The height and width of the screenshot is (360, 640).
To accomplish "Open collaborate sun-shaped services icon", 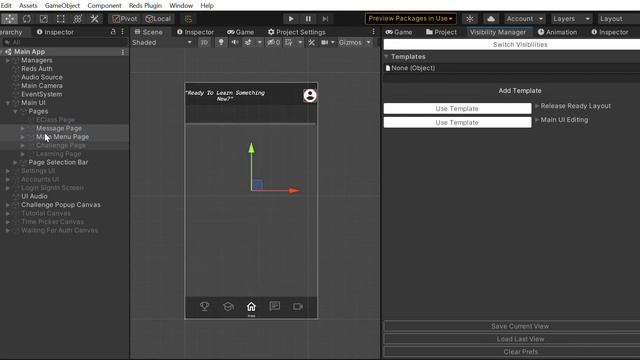I will (x=470, y=19).
